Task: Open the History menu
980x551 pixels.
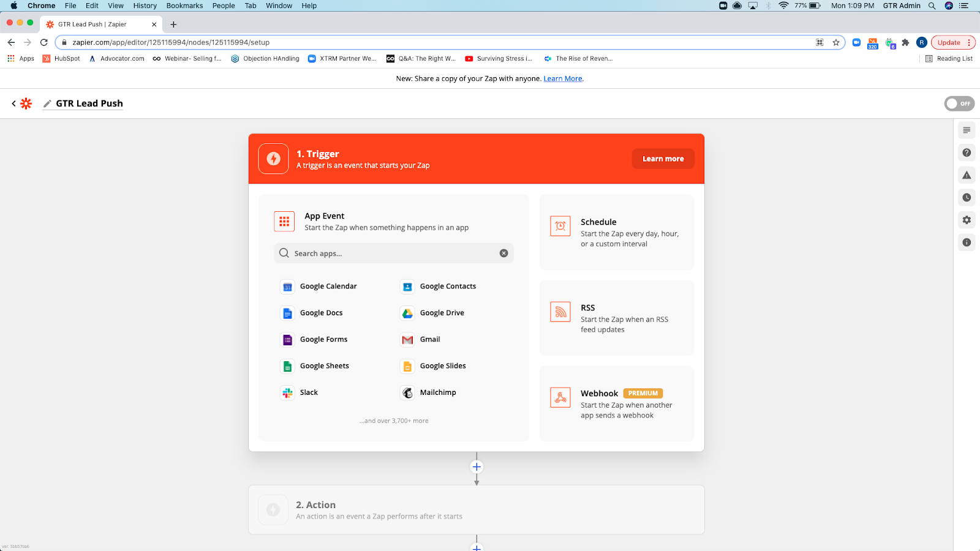Action: coord(145,6)
